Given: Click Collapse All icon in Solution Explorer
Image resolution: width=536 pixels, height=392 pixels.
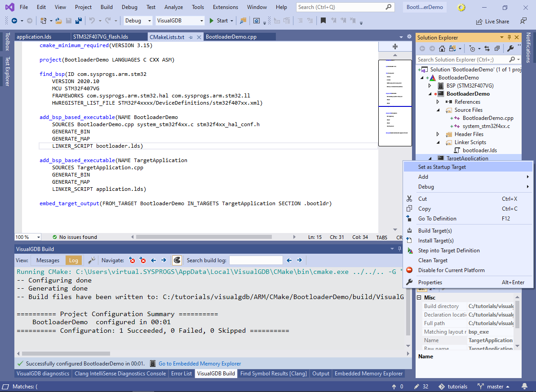Looking at the screenshot, I should [x=497, y=48].
